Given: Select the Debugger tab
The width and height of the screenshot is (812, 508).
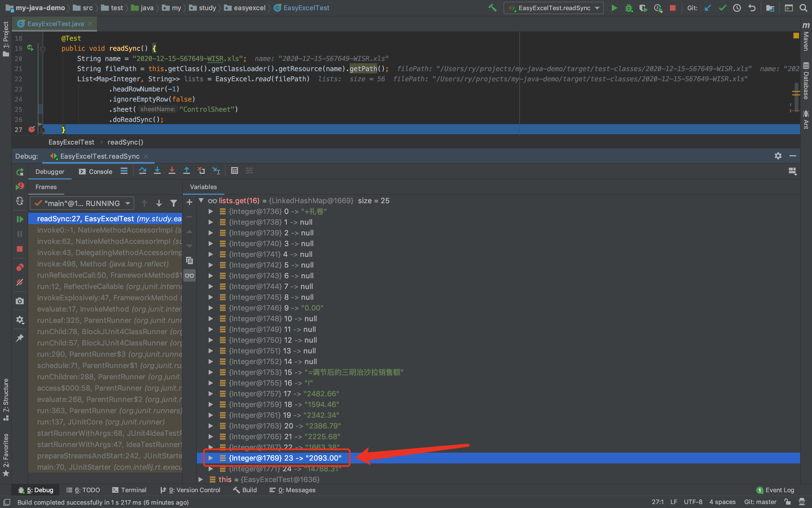Looking at the screenshot, I should coord(50,172).
